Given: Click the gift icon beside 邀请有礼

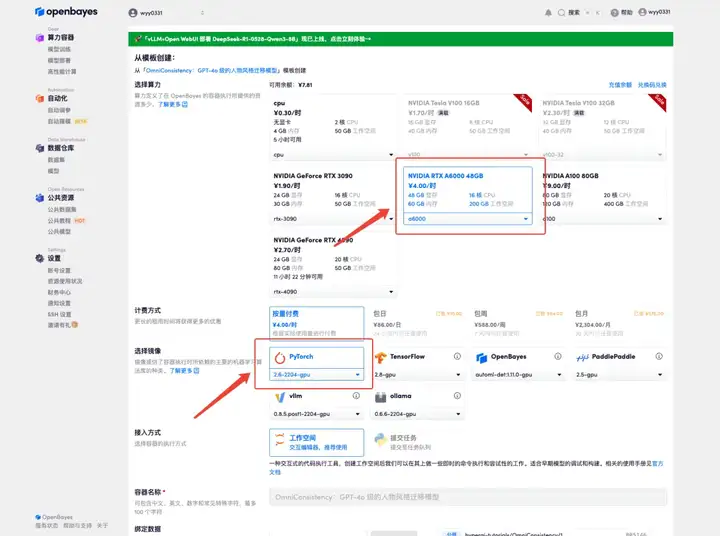Looking at the screenshot, I should (x=75, y=325).
